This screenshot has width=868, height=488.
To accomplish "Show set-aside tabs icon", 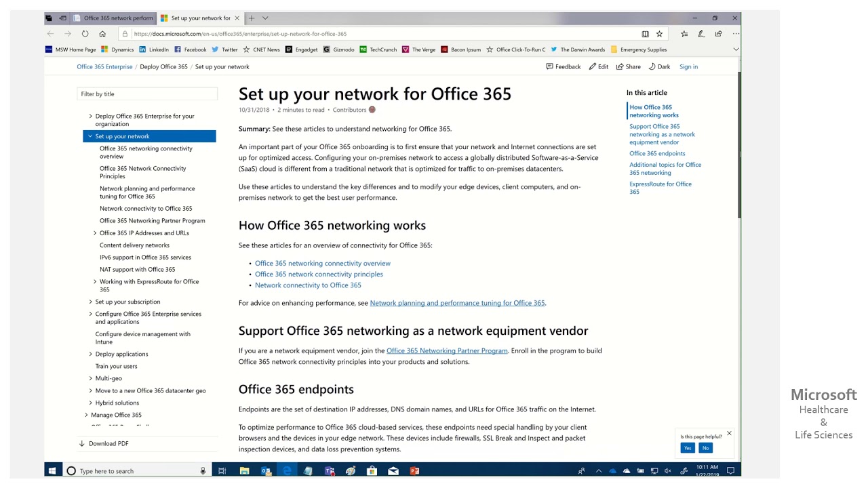I will pyautogui.click(x=49, y=18).
